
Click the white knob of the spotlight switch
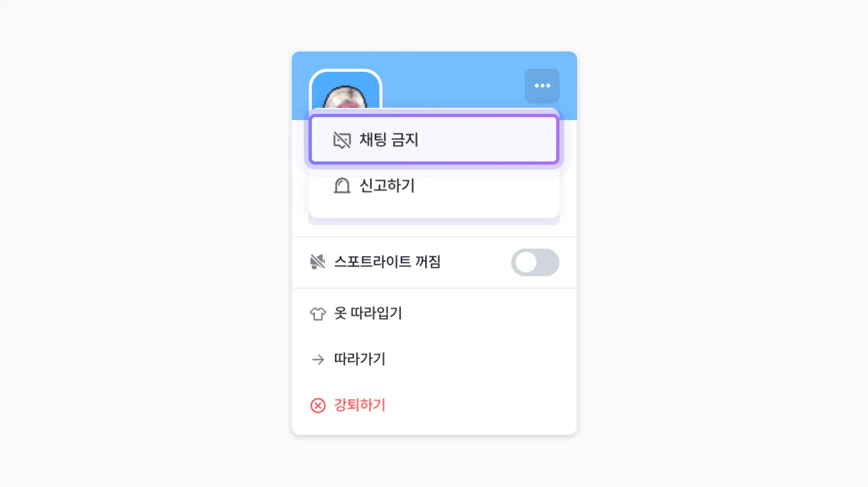coord(526,262)
